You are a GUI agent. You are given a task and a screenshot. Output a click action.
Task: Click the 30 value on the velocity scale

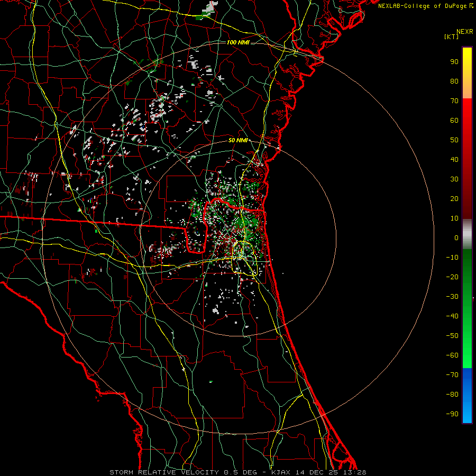coord(454,179)
